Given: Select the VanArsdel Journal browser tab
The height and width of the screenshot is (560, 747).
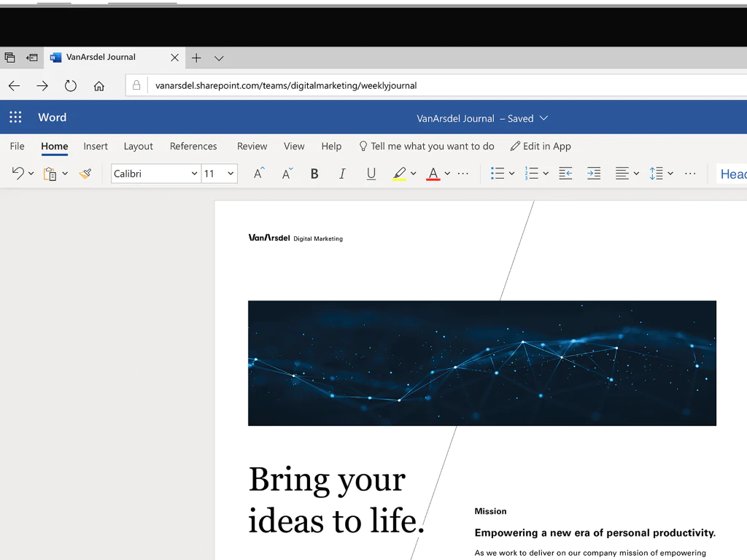Looking at the screenshot, I should tap(113, 58).
